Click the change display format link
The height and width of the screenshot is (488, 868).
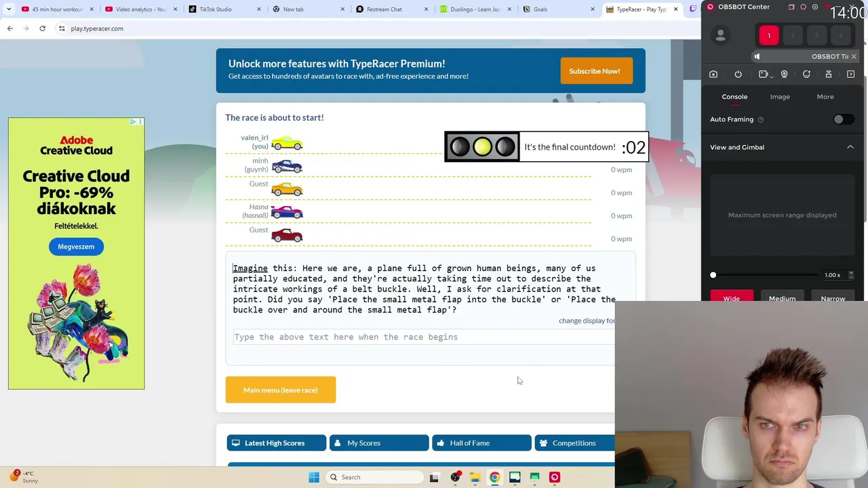click(x=587, y=321)
